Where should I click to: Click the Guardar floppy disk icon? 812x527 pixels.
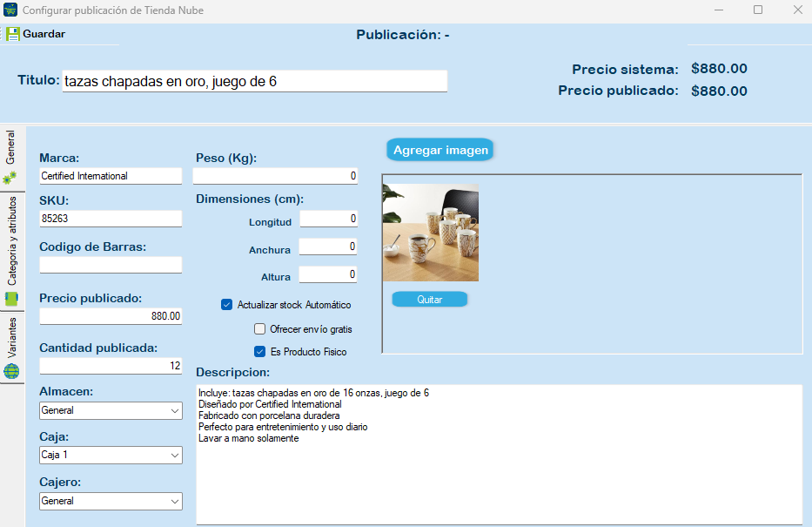pos(13,34)
